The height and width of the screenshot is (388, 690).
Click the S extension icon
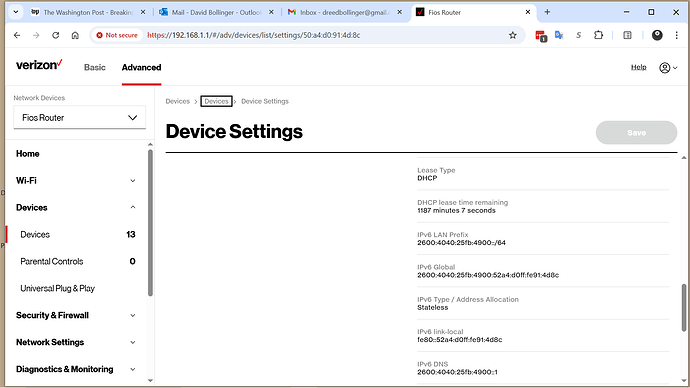point(578,35)
